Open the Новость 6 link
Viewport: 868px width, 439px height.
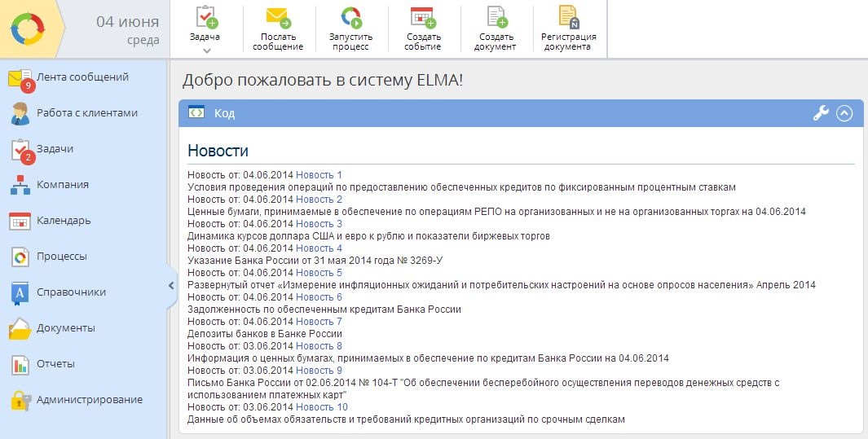pyautogui.click(x=319, y=297)
